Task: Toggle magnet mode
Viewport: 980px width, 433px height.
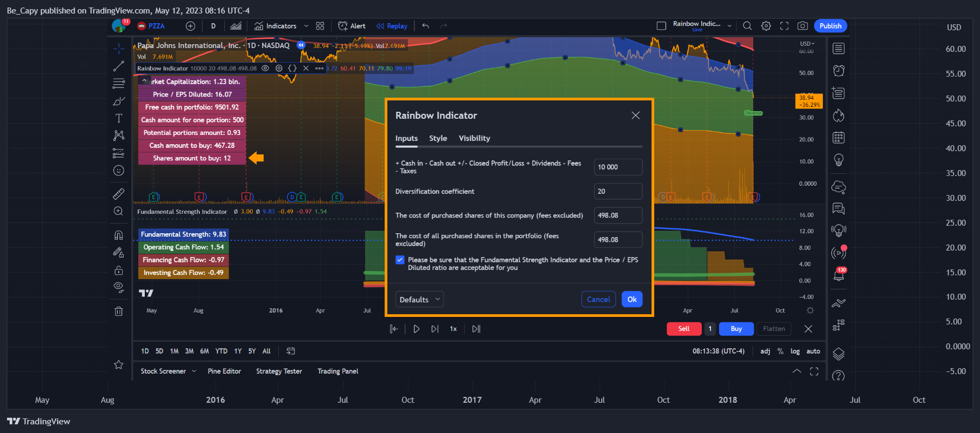Action: coord(119,235)
